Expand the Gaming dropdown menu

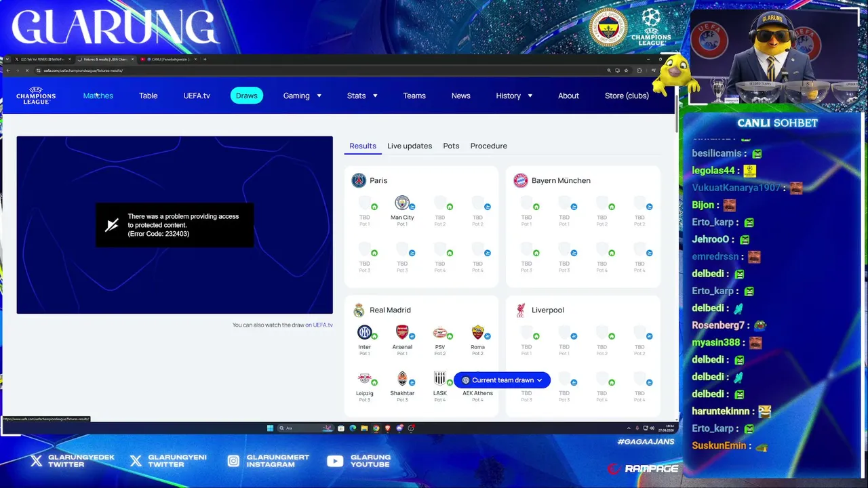click(302, 96)
